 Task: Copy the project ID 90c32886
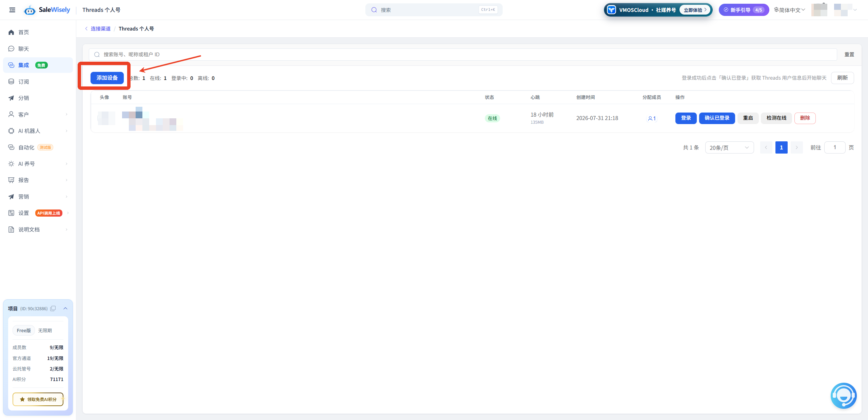tap(53, 308)
